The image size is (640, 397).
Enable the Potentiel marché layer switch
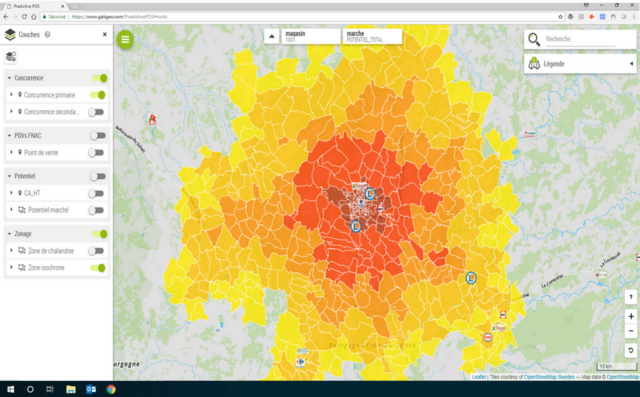pyautogui.click(x=96, y=210)
